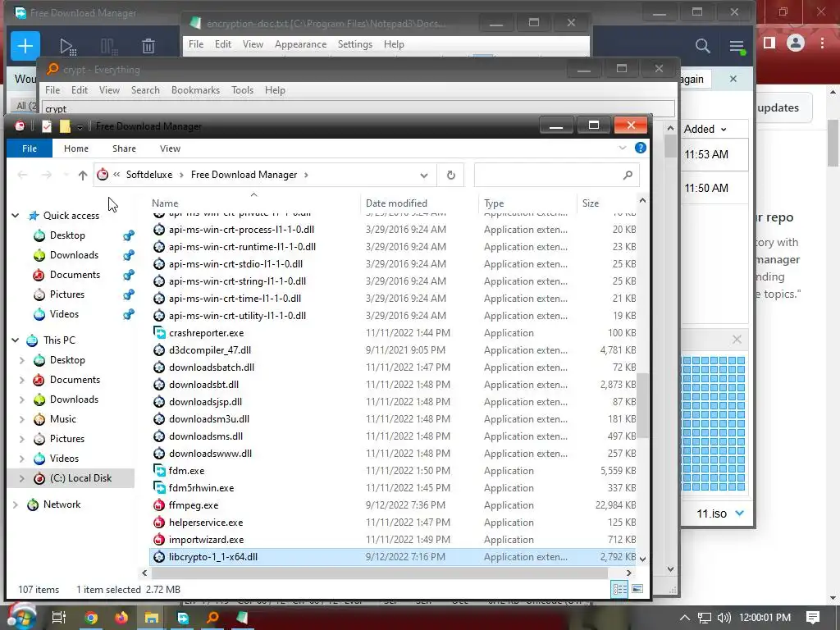
Task: Open Appearance menu in Notepad3
Action: coord(300,44)
